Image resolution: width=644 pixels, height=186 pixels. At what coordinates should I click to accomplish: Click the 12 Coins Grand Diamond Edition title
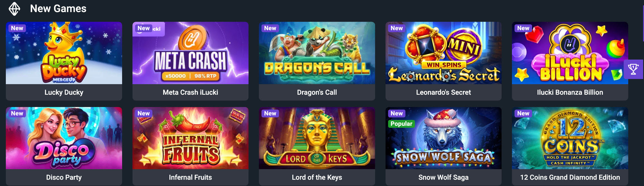570,177
